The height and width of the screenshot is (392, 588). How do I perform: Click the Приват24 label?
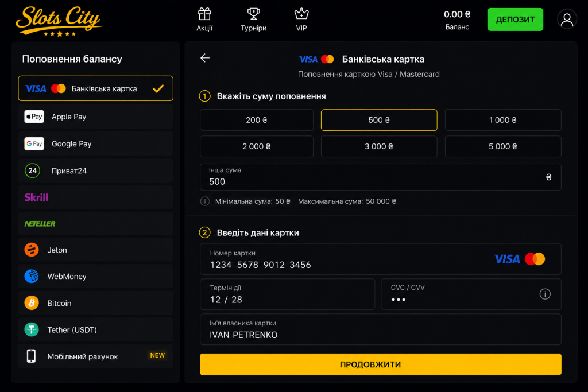[69, 171]
